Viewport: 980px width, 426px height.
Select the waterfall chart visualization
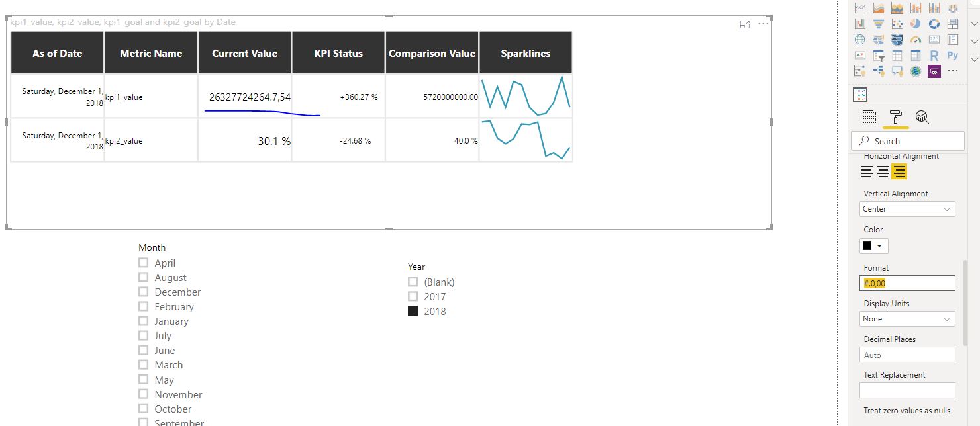[860, 24]
